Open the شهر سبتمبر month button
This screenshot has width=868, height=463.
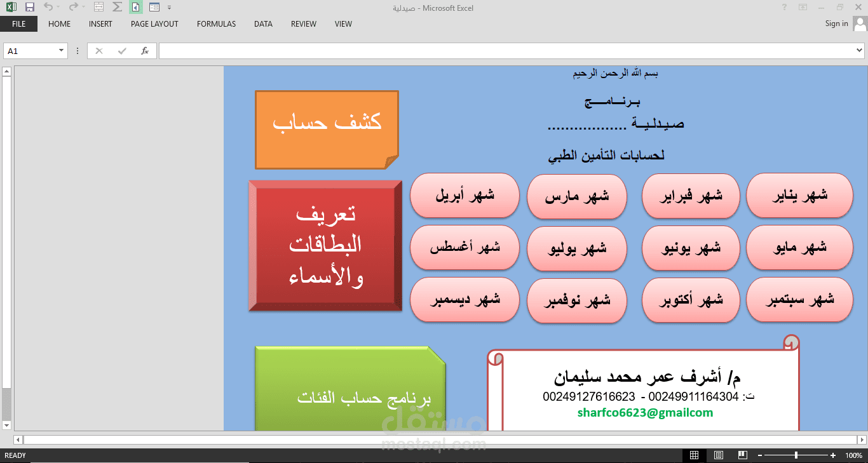[x=799, y=300]
